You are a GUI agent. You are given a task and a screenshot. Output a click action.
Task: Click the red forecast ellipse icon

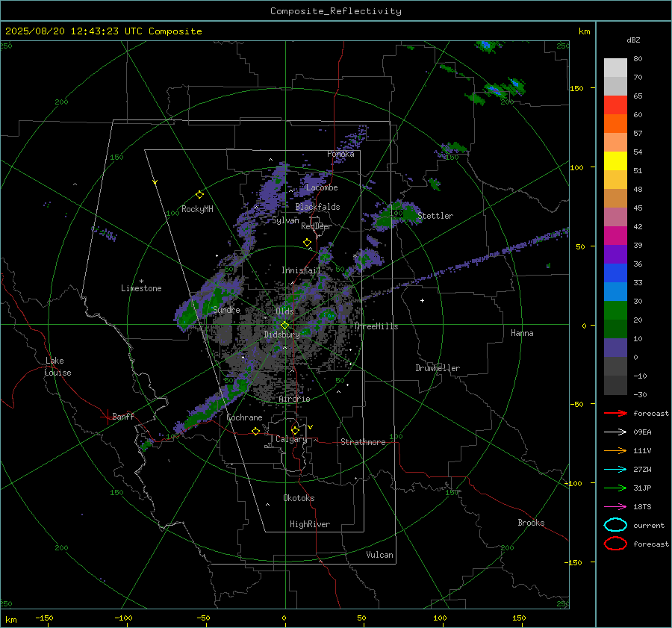(615, 544)
